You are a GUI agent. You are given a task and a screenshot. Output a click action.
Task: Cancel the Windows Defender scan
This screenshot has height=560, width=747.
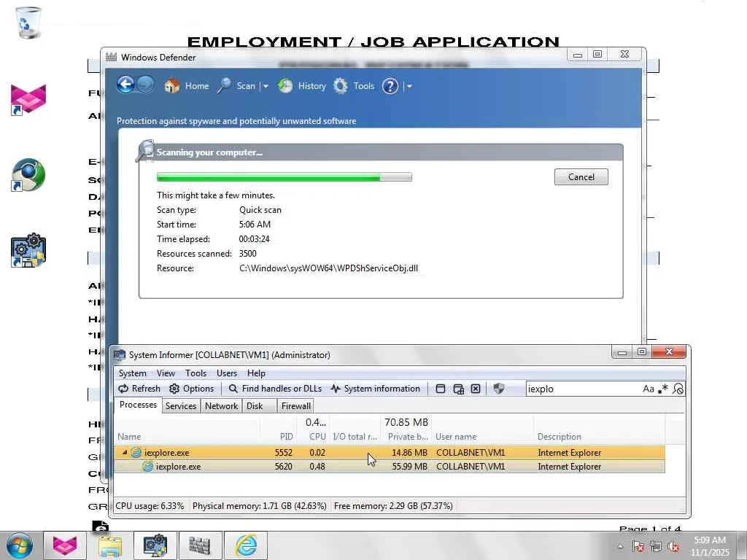point(581,177)
